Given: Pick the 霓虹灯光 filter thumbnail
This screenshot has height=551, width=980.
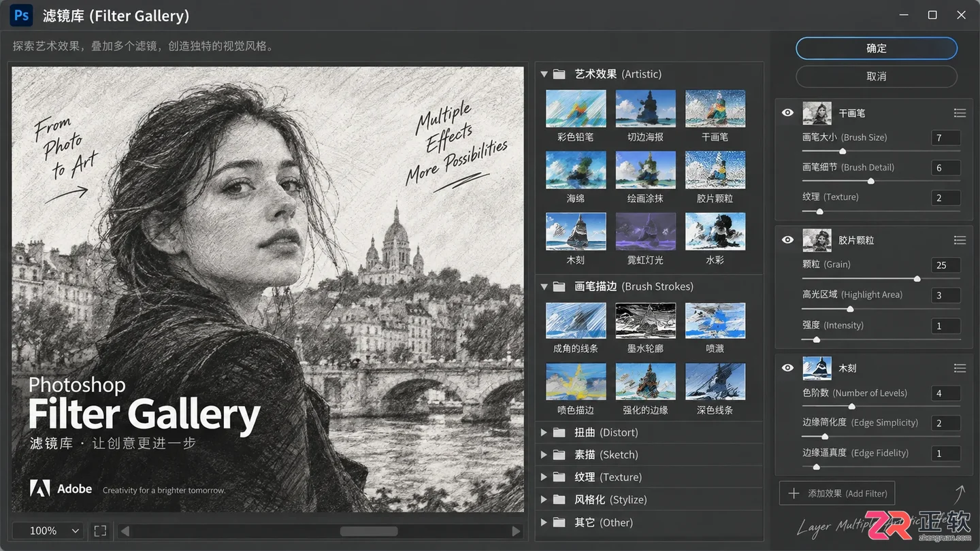Looking at the screenshot, I should tap(645, 231).
